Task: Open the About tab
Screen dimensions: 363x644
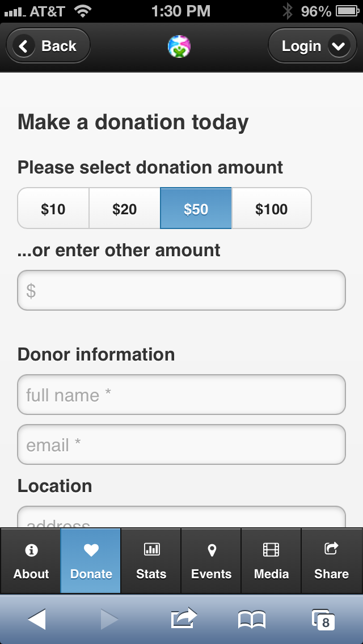Action: 31,561
